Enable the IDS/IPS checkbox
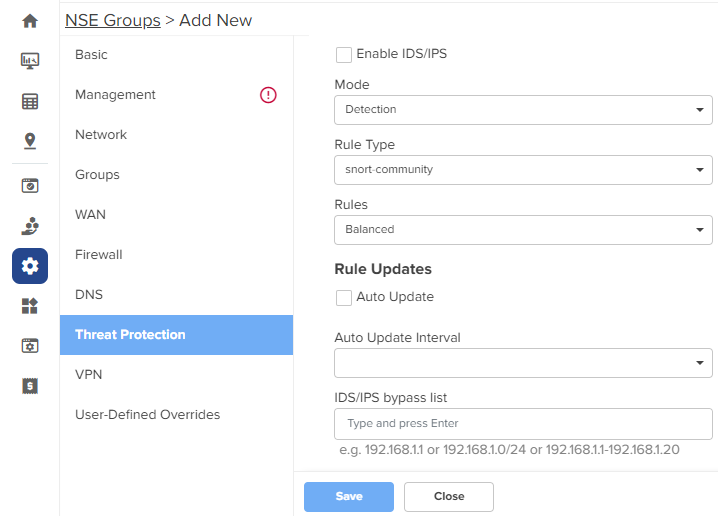Screen dimensions: 718x516 click(344, 54)
